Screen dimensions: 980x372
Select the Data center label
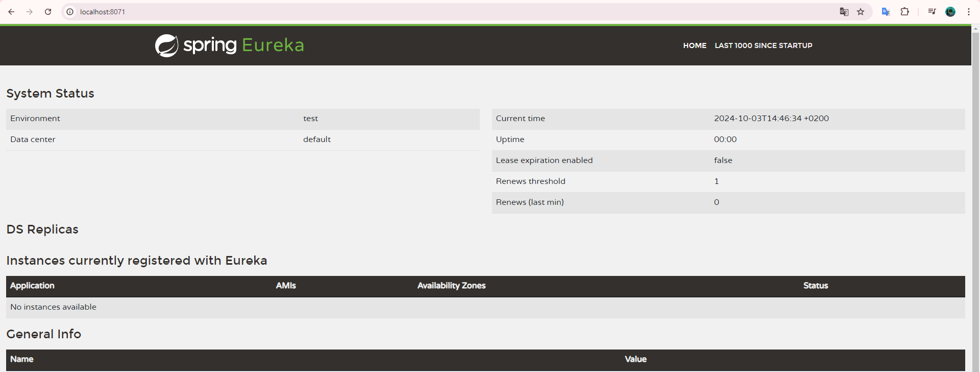[33, 139]
